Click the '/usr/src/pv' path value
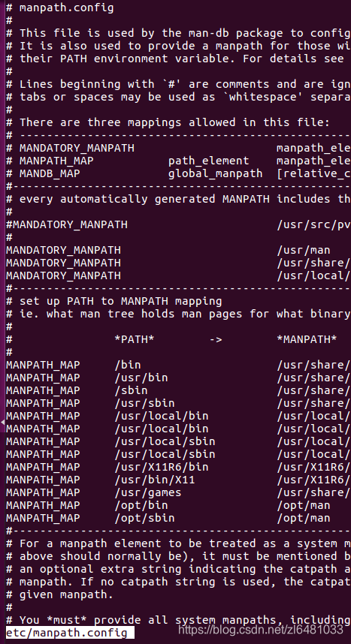 coord(314,224)
